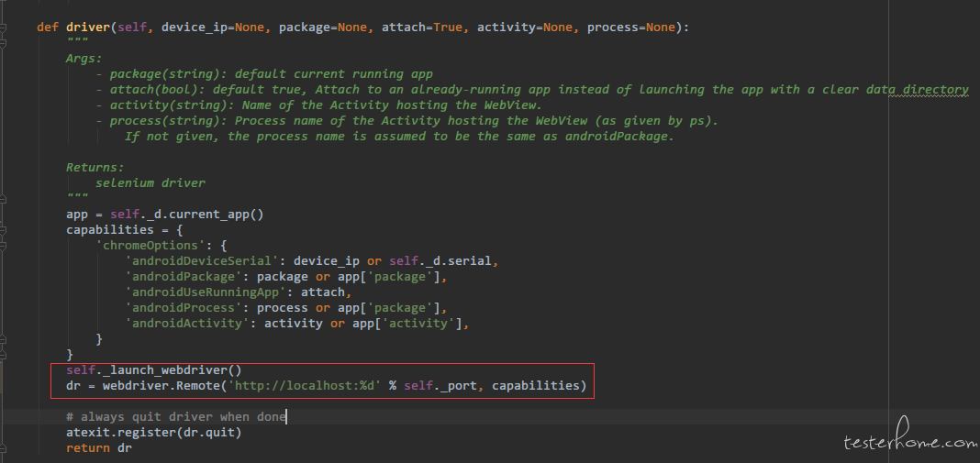Click the 'Returns:' docstring heading
980x463 pixels.
(95, 168)
